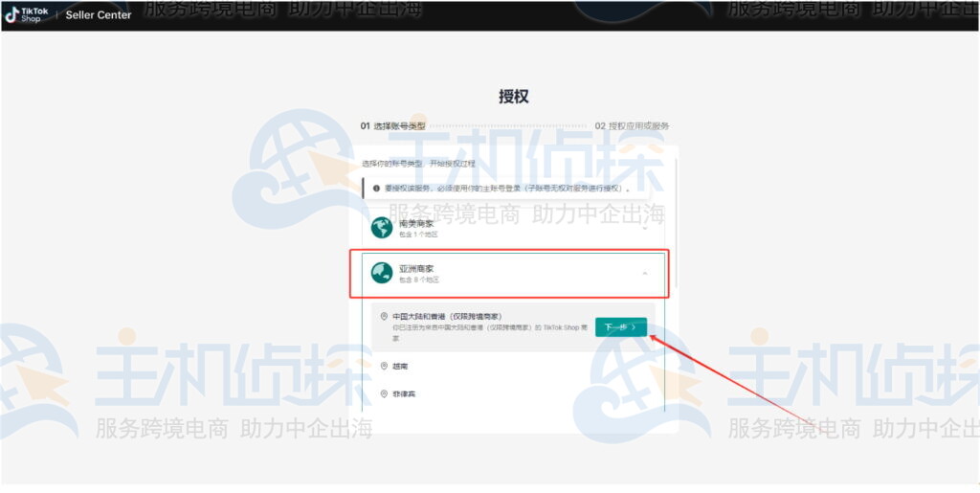Image resolution: width=980 pixels, height=493 pixels.
Task: Collapse the 亚洲商家 section chevron
Action: (x=645, y=273)
